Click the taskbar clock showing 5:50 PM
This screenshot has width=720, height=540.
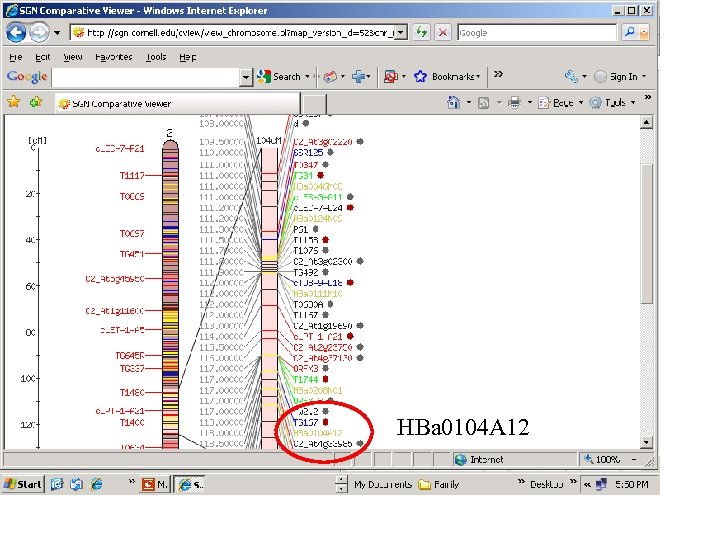coord(632,484)
